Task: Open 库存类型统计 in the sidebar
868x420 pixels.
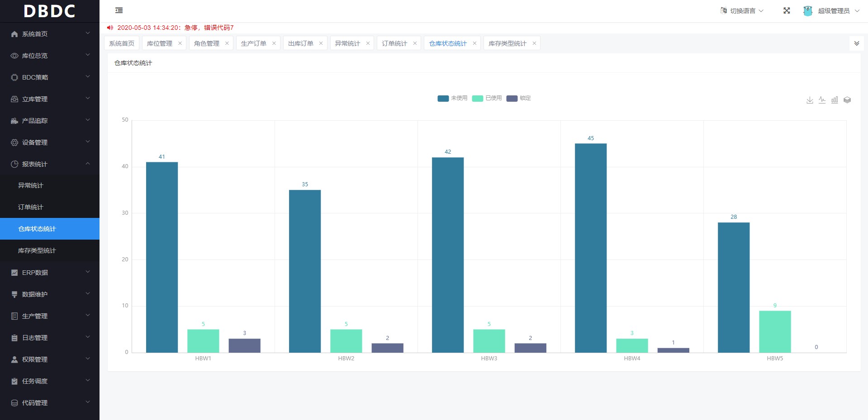Action: click(x=37, y=250)
